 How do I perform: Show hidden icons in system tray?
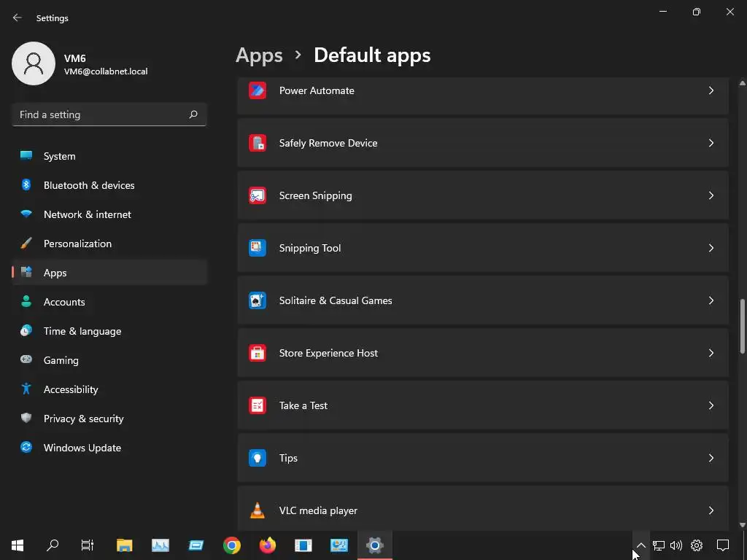tap(640, 545)
